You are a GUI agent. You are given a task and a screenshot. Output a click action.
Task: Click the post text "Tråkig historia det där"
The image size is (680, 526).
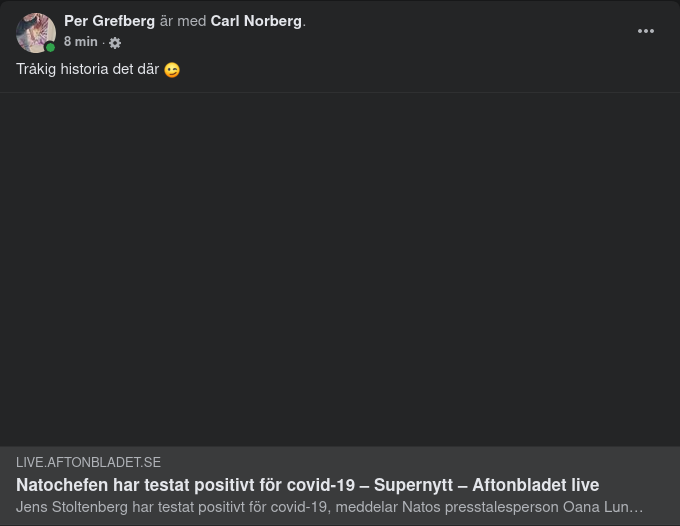tap(87, 70)
